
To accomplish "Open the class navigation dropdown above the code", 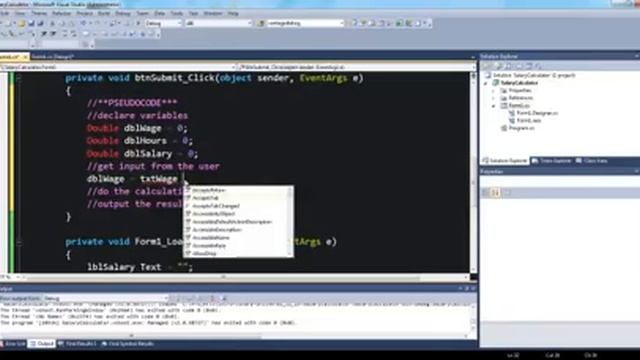I will [x=118, y=67].
